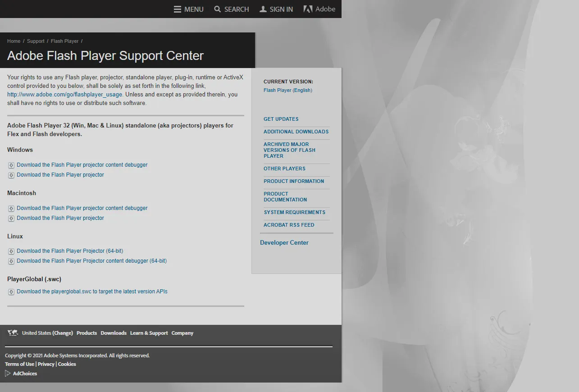
Task: Open the AdChoices text link
Action: pyautogui.click(x=25, y=374)
